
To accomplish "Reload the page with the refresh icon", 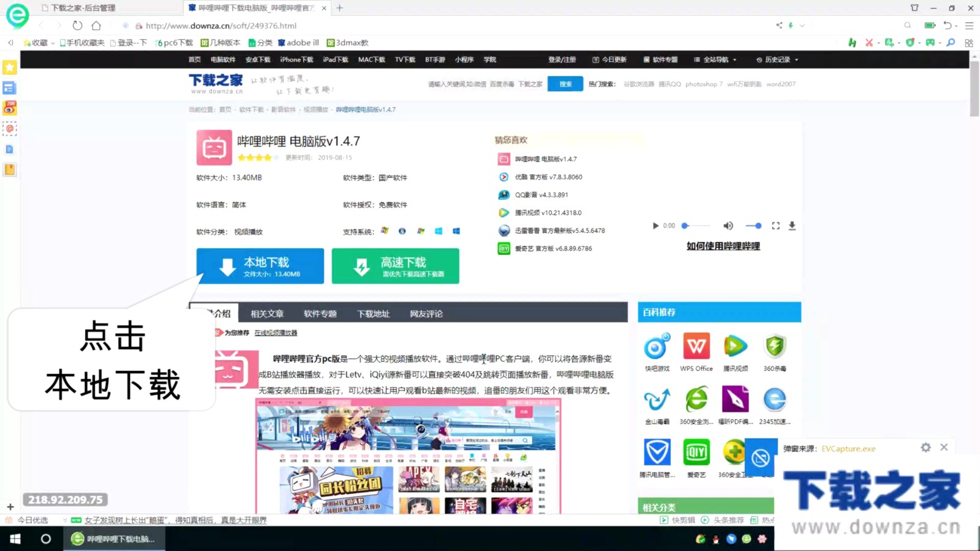I will [77, 26].
